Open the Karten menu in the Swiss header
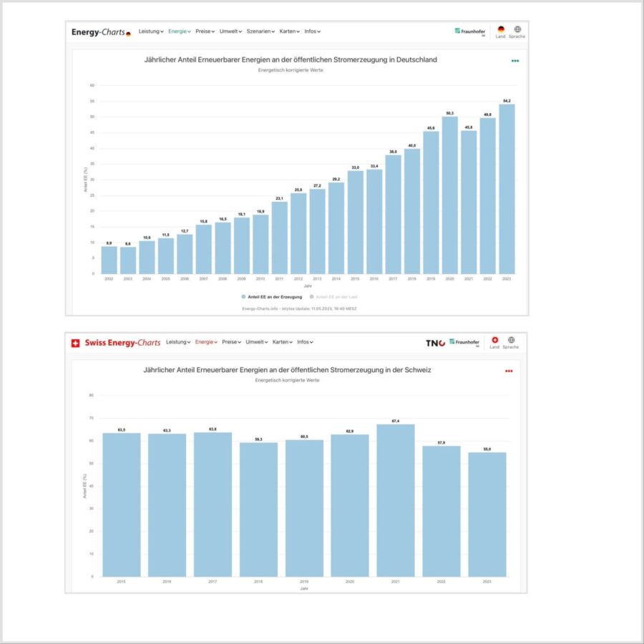644x644 pixels. tap(283, 342)
